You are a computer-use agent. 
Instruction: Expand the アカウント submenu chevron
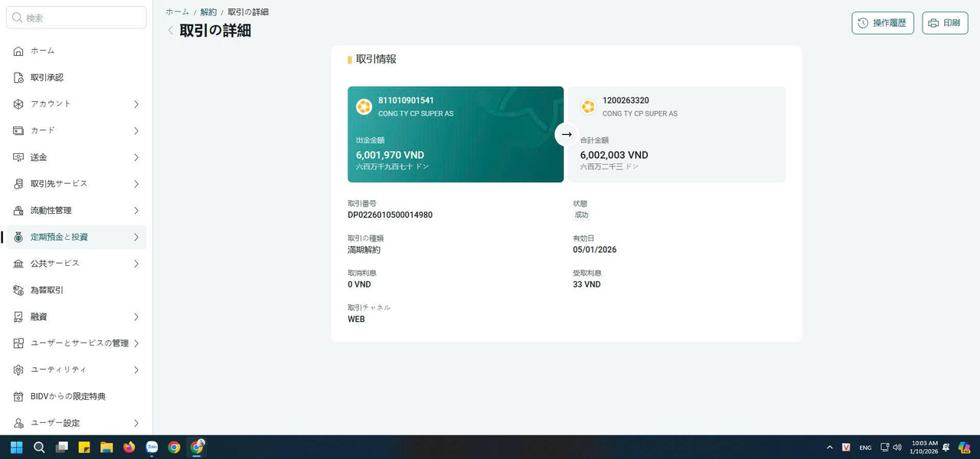point(136,104)
